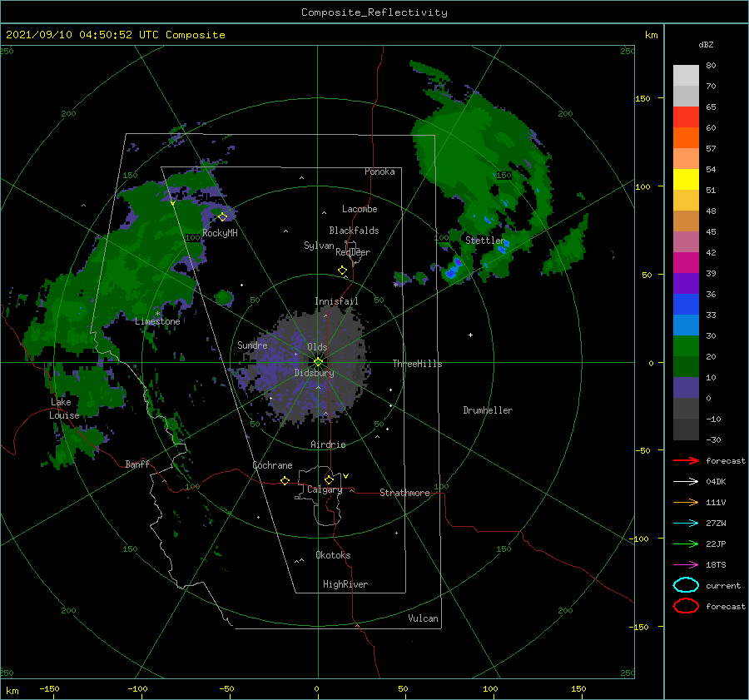
Task: Click the Stettler label on the map
Action: (485, 241)
